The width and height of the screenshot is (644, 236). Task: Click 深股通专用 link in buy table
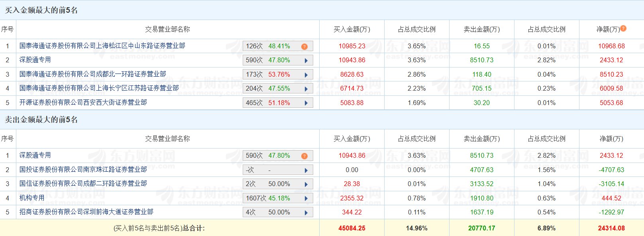pyautogui.click(x=35, y=60)
